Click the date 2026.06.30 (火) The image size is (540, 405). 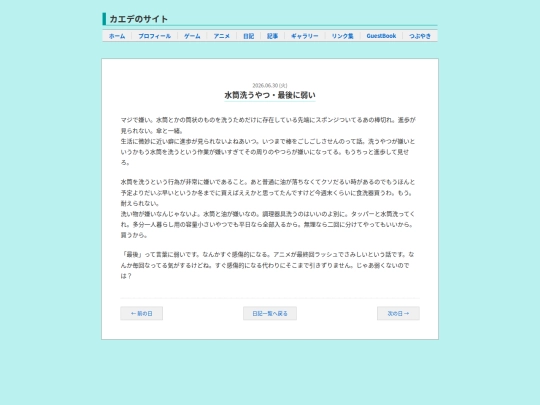point(270,85)
